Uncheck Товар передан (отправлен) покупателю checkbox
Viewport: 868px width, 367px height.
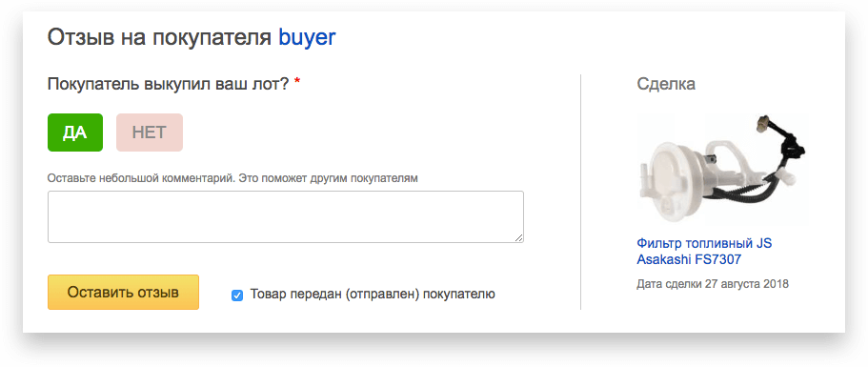[237, 296]
